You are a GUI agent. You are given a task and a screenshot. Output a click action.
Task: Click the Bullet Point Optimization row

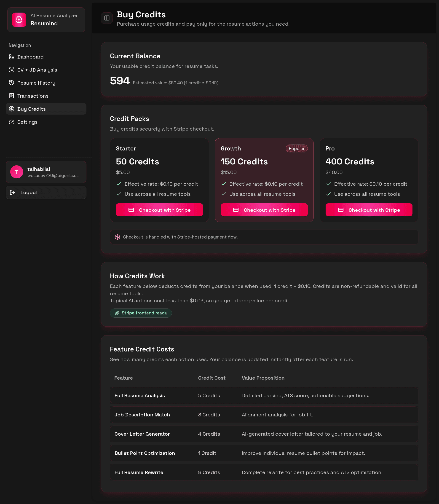point(264,453)
